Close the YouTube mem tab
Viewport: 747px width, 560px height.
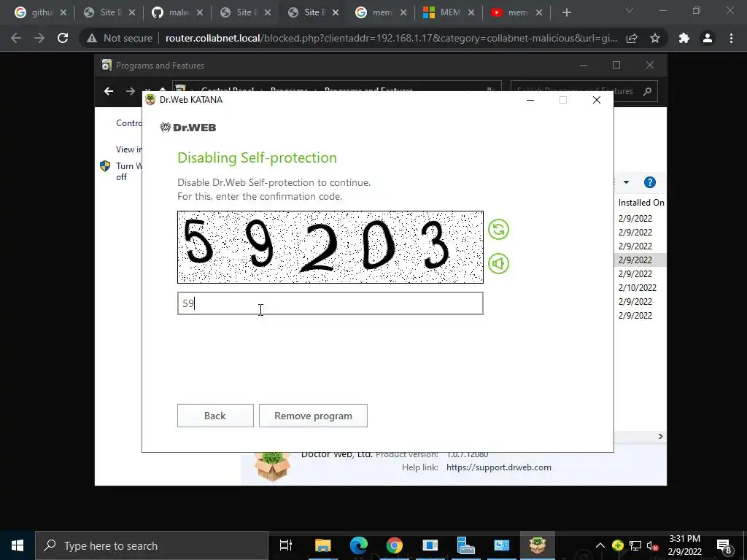coord(539,13)
